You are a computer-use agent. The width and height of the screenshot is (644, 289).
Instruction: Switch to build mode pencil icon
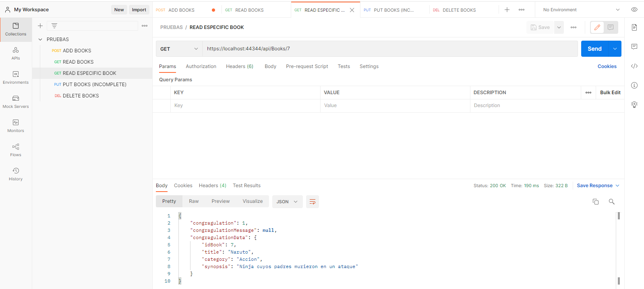[597, 27]
